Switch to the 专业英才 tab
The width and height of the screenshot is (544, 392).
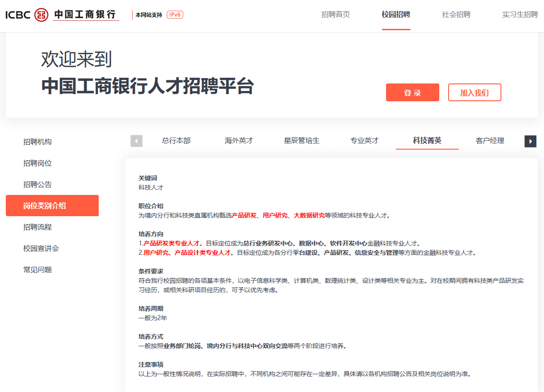tap(365, 140)
